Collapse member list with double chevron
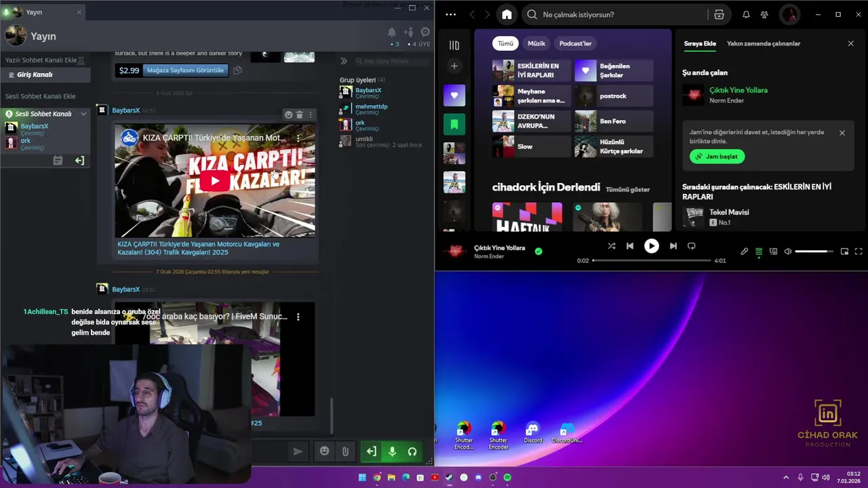 pyautogui.click(x=344, y=61)
